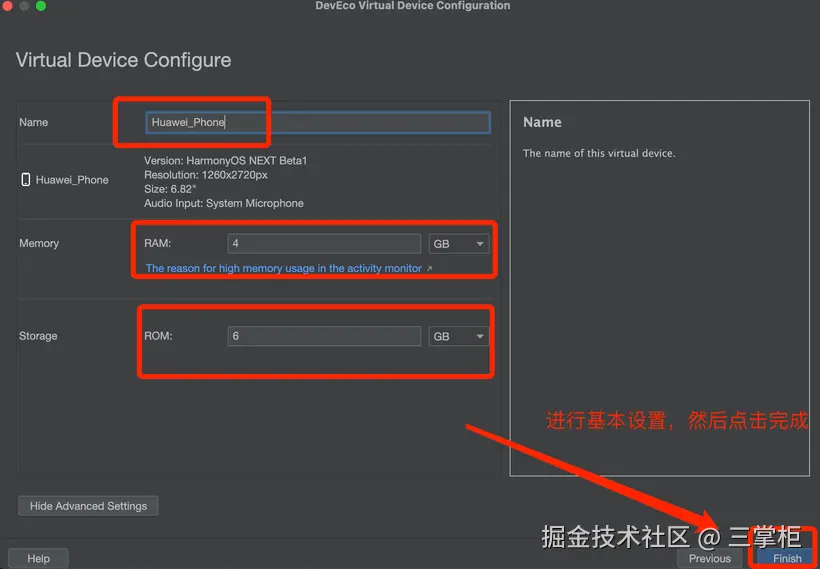Image resolution: width=820 pixels, height=569 pixels.
Task: Click Finish to create the device
Action: coord(787,559)
